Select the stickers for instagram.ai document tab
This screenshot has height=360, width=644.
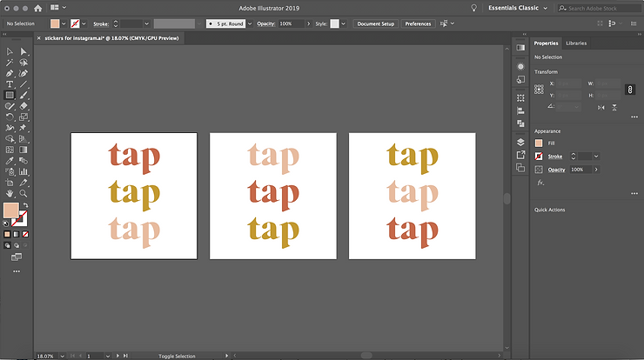pyautogui.click(x=111, y=38)
